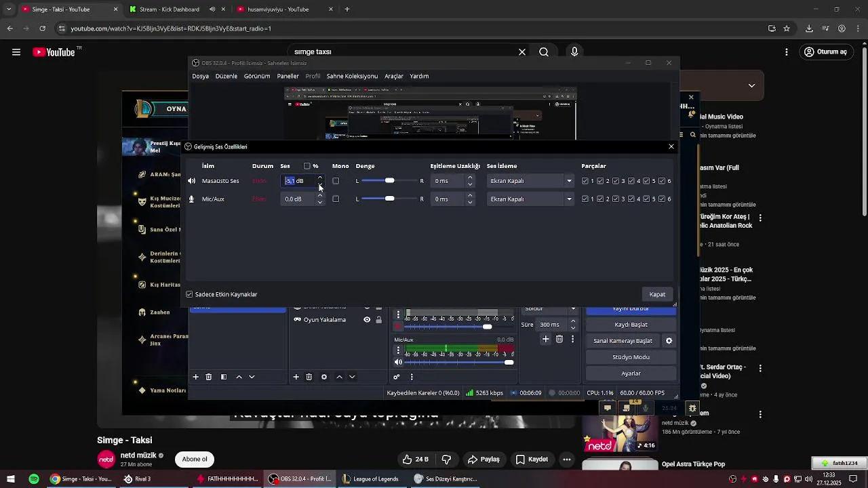Enable Mono for Masaüstü Ses
Image resolution: width=868 pixels, height=488 pixels.
pos(336,181)
